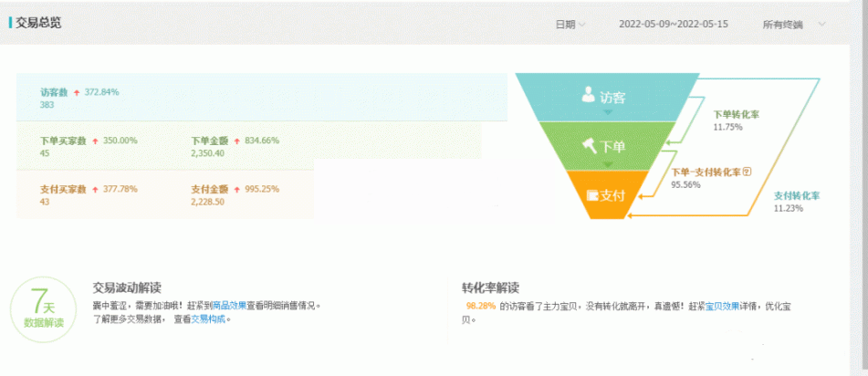Image resolution: width=868 pixels, height=376 pixels.
Task: Click 下单-支付转化率 value 95.56%
Action: pos(685,184)
